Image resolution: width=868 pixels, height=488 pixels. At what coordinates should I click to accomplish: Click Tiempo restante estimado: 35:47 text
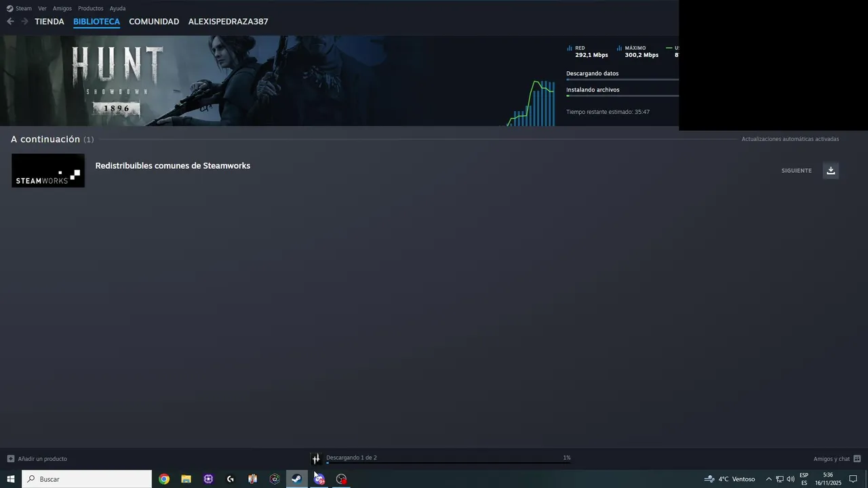tap(608, 112)
